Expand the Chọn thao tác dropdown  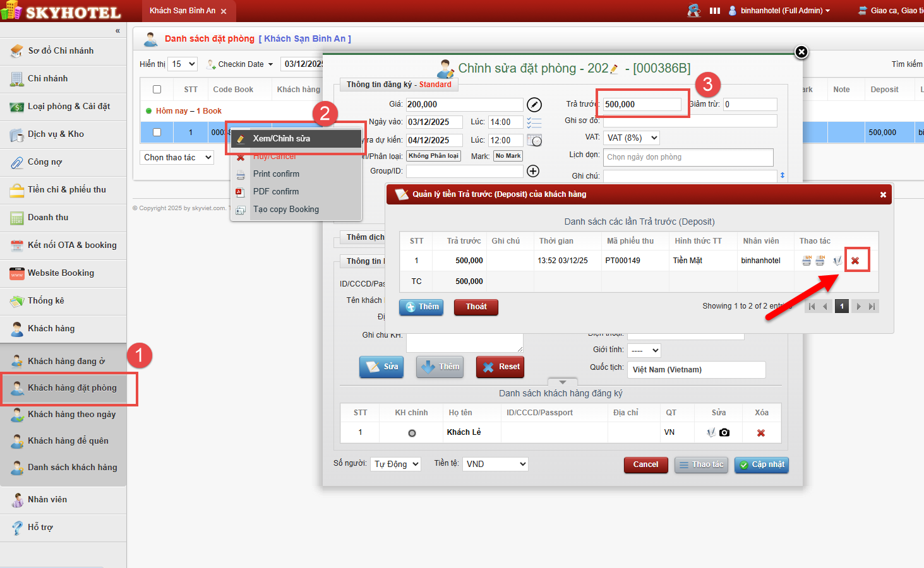(x=177, y=158)
